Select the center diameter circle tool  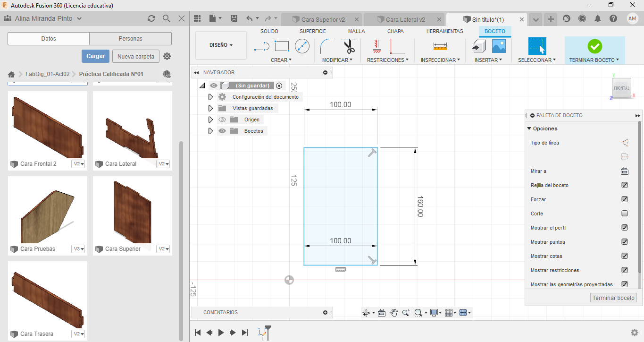[x=302, y=46]
